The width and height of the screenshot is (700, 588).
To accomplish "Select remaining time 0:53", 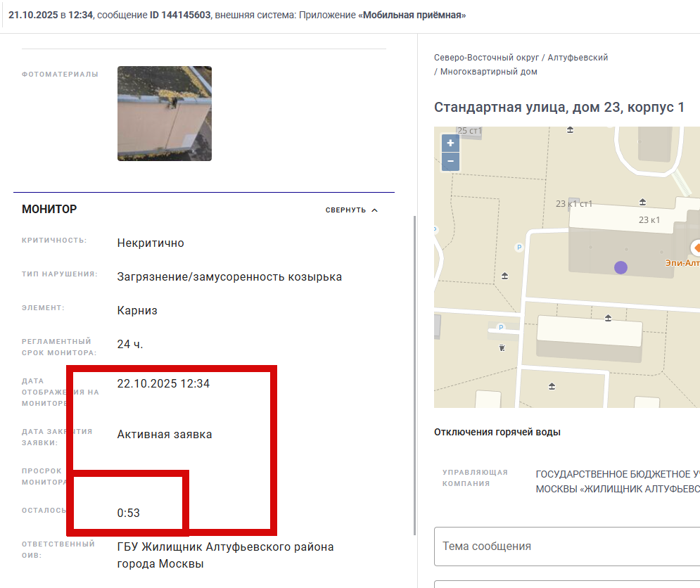I will tap(129, 513).
